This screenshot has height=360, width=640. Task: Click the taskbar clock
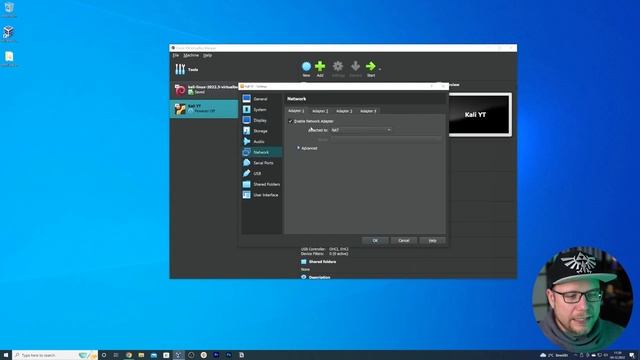coord(618,355)
